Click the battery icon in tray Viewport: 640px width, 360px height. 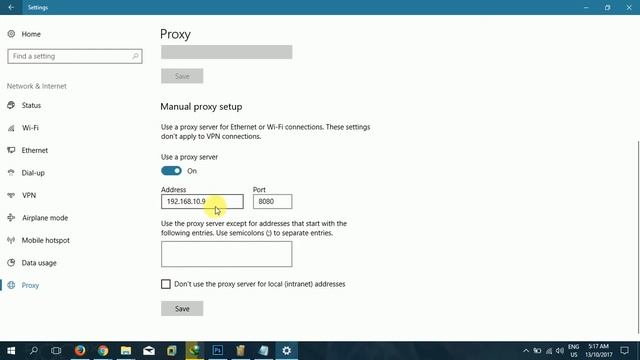[537, 351]
